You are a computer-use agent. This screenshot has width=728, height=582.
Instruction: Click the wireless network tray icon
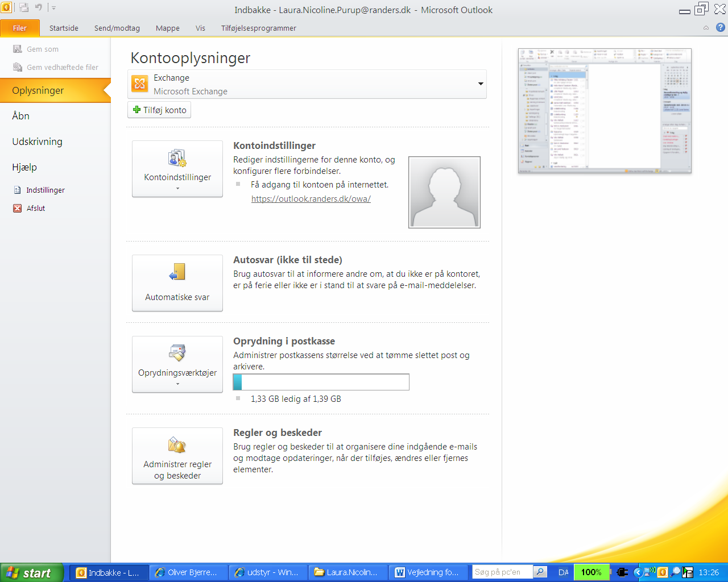pyautogui.click(x=649, y=572)
